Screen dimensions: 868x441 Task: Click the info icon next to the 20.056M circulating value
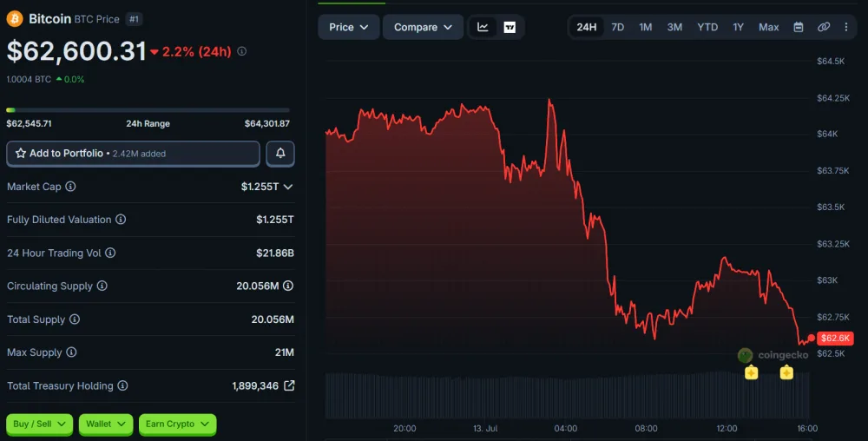[288, 286]
